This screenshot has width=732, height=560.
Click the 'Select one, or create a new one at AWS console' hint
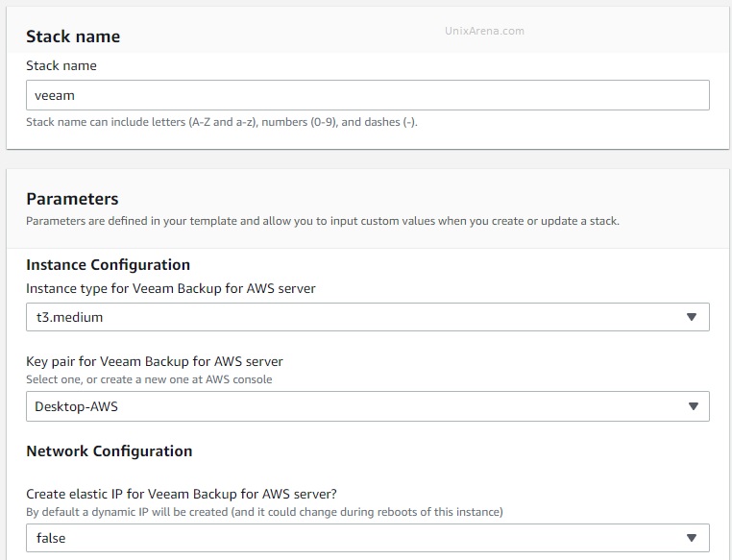[149, 379]
